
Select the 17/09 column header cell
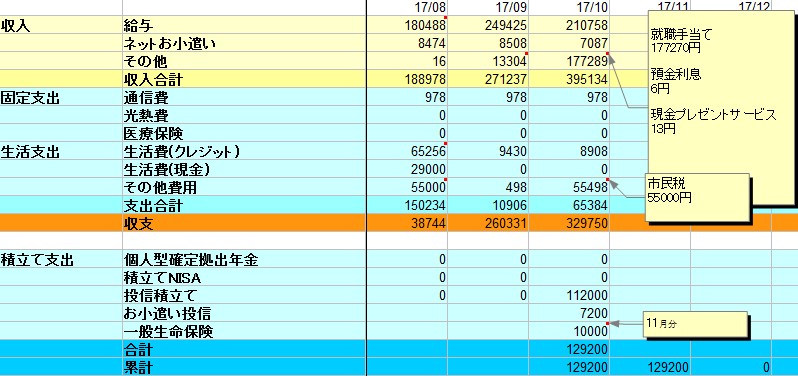488,8
